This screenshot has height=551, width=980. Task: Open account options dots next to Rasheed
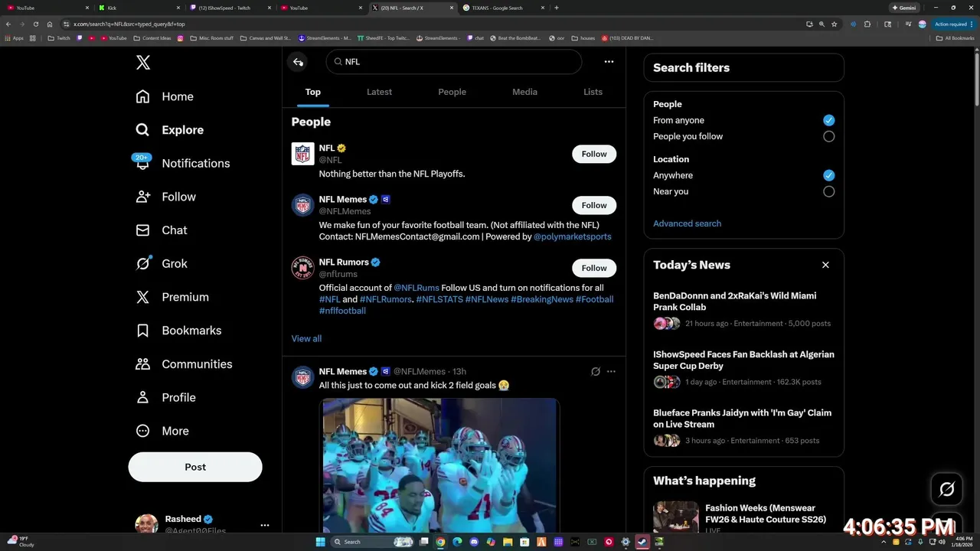(264, 525)
